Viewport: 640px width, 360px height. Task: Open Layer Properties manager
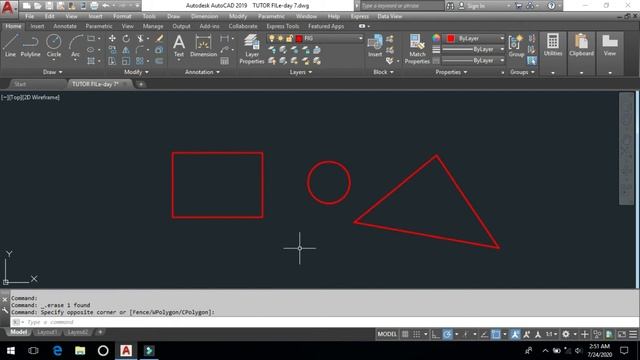(x=252, y=49)
